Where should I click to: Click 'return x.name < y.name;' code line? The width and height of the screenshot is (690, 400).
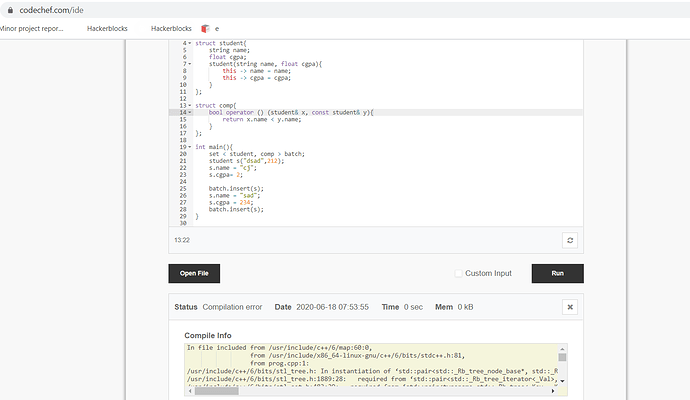pyautogui.click(x=261, y=120)
